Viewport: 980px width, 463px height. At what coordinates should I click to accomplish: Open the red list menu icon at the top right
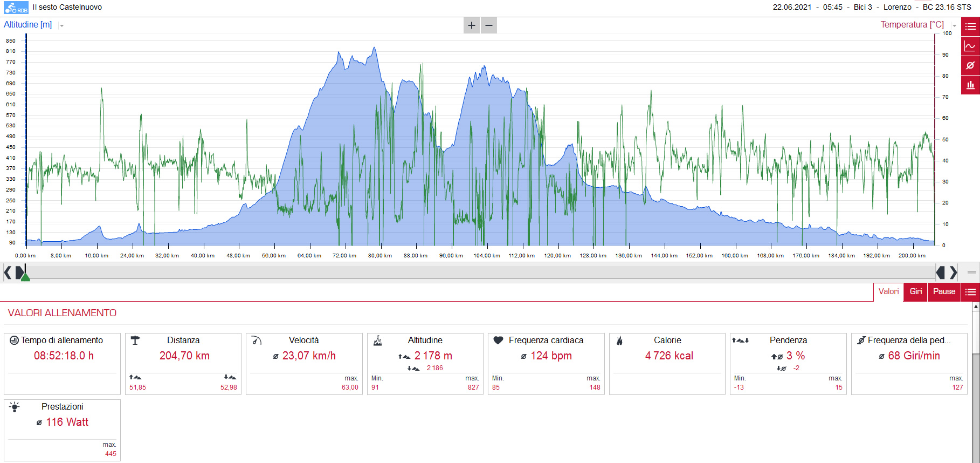click(970, 26)
